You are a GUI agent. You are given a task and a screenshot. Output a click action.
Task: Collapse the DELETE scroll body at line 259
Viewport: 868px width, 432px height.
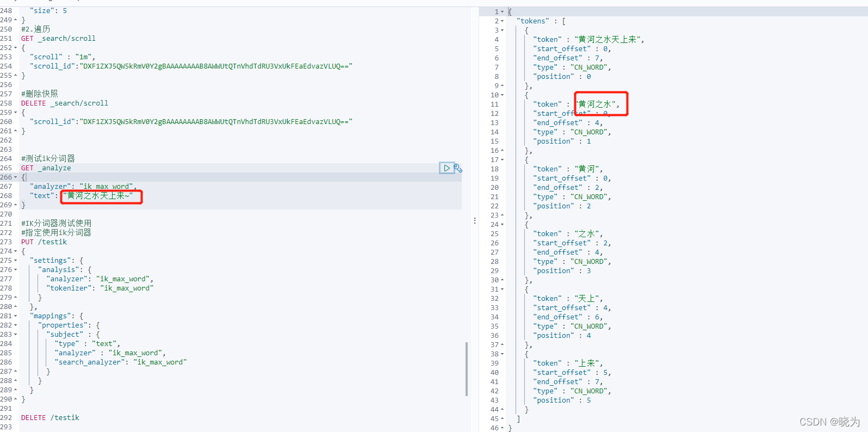(15, 113)
